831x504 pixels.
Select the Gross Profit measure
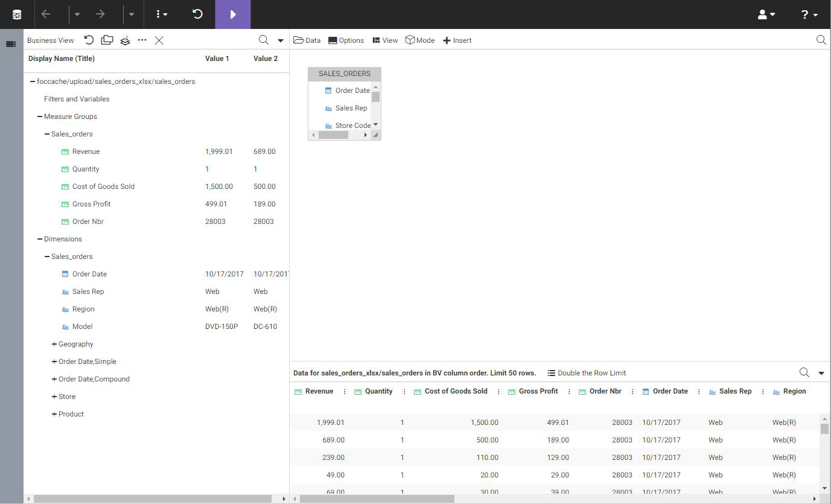pyautogui.click(x=91, y=204)
